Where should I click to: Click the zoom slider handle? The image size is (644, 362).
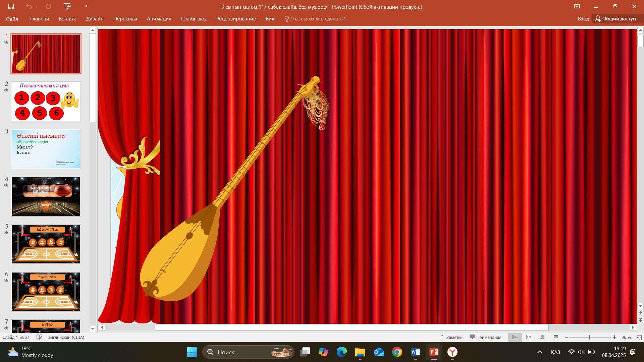pyautogui.click(x=589, y=337)
